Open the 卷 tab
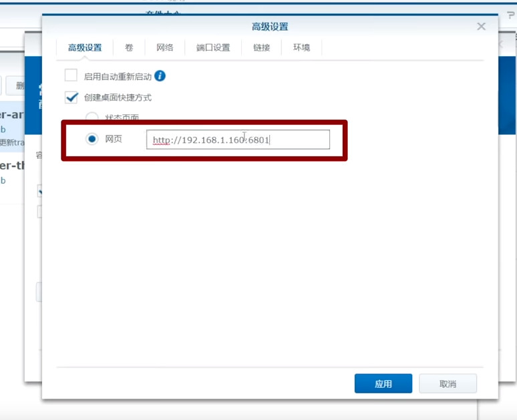 click(x=128, y=47)
